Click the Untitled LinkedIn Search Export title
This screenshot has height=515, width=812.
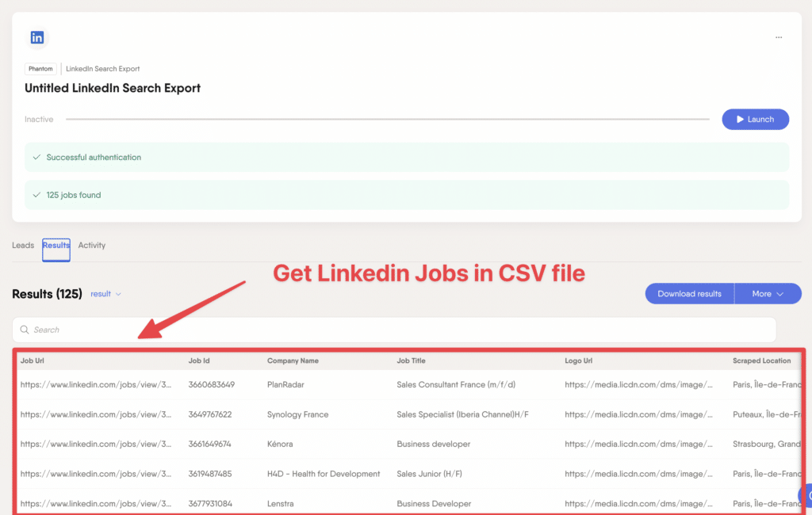pyautogui.click(x=113, y=88)
